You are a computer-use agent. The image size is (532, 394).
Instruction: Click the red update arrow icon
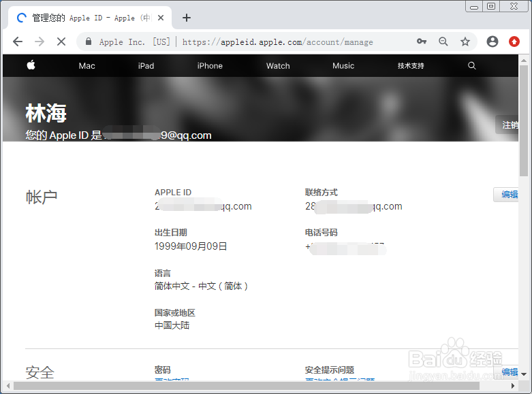(514, 42)
